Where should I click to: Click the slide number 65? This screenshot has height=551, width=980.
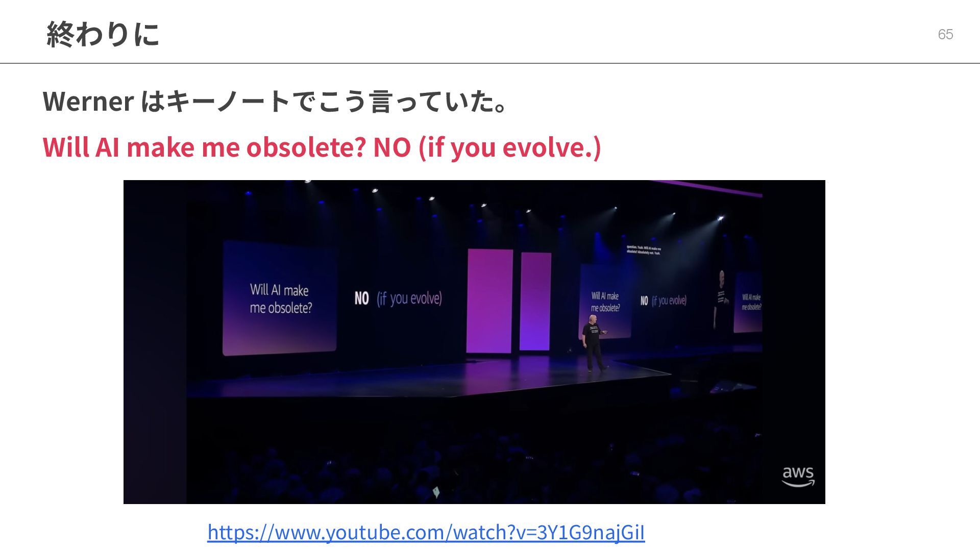pyautogui.click(x=945, y=34)
